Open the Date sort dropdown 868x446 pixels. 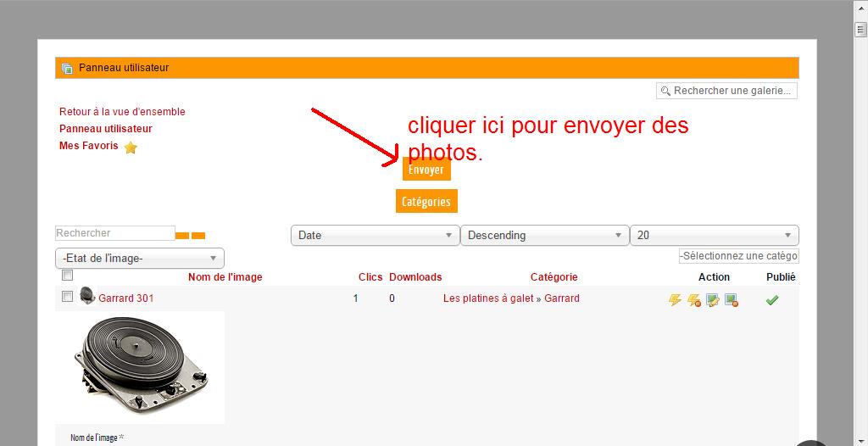tap(375, 235)
